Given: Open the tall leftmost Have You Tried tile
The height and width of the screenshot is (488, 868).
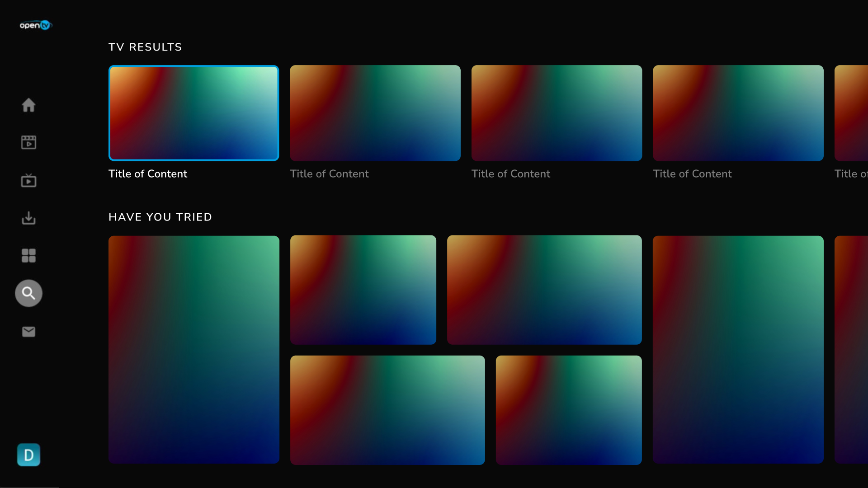Looking at the screenshot, I should [x=193, y=349].
